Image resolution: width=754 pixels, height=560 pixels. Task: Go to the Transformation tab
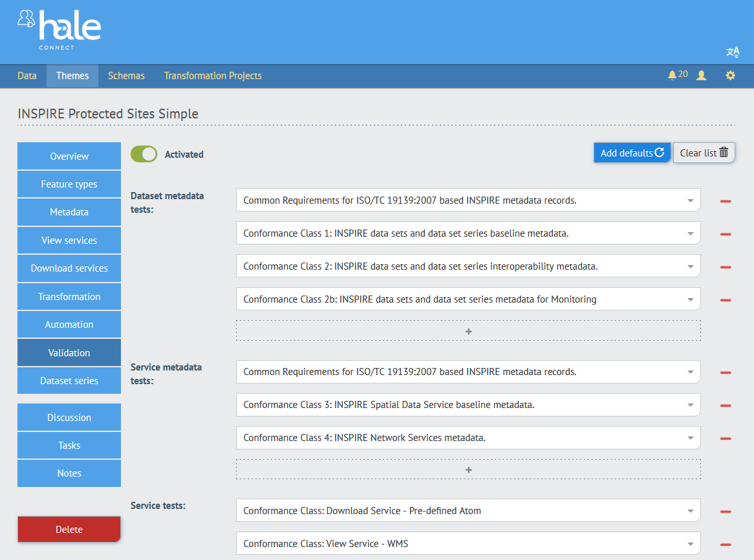[69, 297]
